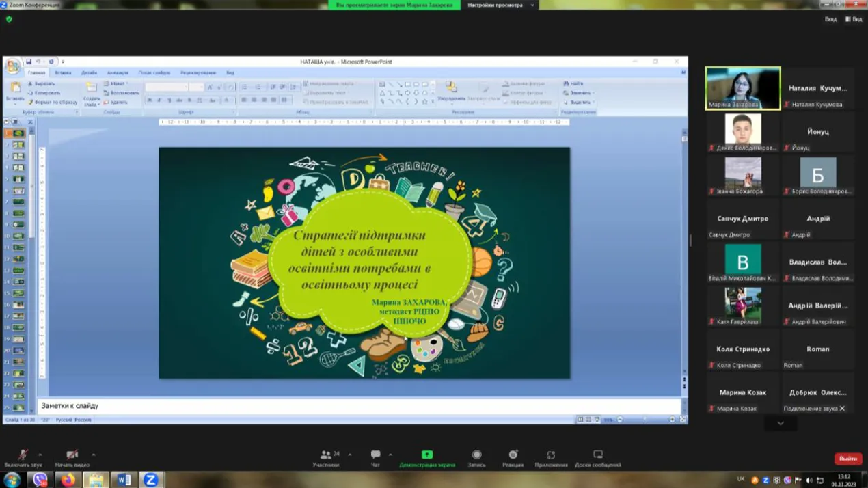Start camera via Начать видео button

coord(72,458)
